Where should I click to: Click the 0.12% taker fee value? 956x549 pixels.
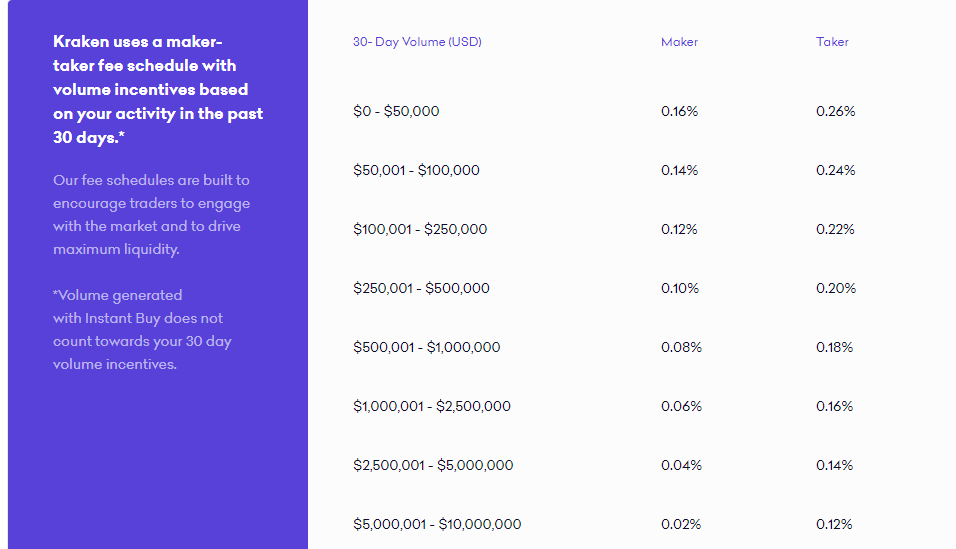(x=834, y=524)
